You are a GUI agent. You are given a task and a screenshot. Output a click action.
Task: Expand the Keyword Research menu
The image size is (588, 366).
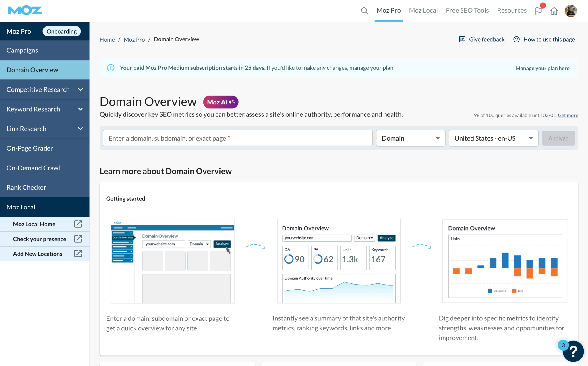[80, 109]
